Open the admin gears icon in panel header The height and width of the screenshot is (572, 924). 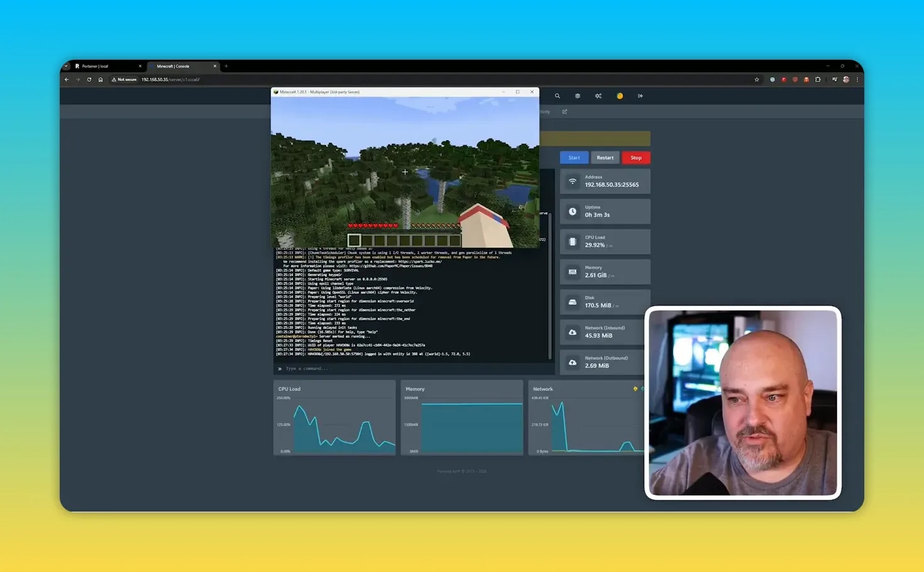[x=598, y=96]
